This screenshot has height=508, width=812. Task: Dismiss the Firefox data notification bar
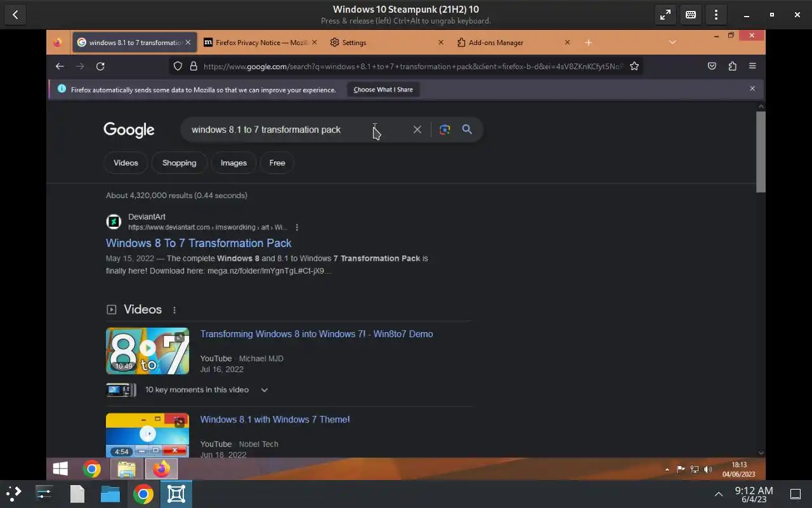point(752,89)
